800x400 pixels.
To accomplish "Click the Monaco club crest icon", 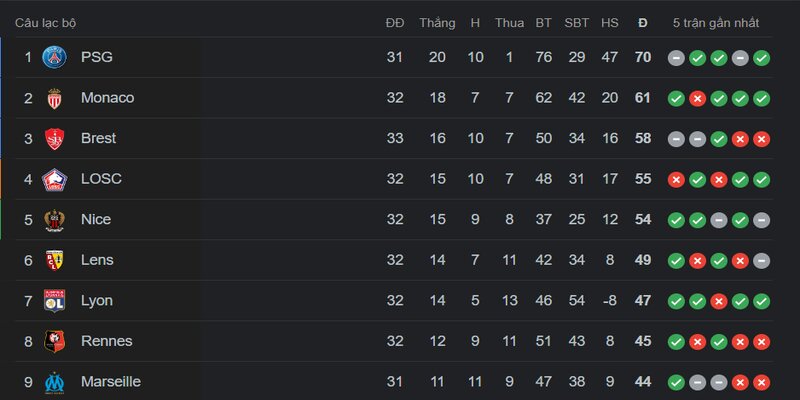I will click(54, 98).
